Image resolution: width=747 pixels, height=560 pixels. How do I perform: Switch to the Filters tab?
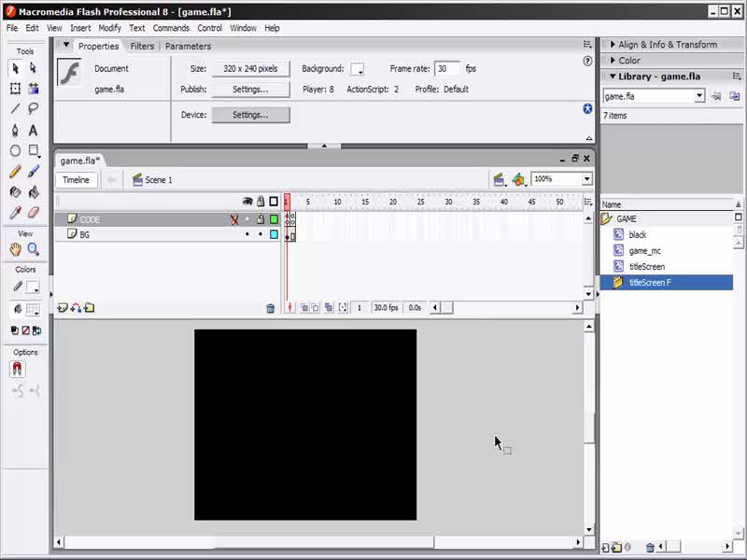(x=142, y=46)
